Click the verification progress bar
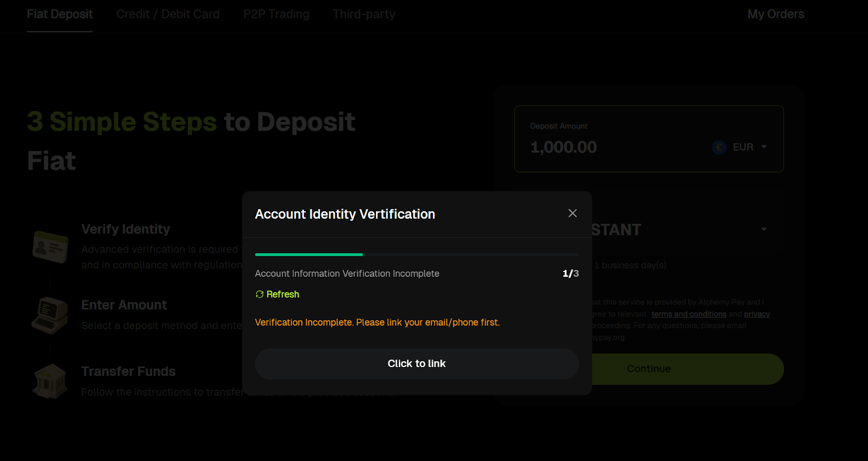The image size is (868, 461). (x=417, y=254)
